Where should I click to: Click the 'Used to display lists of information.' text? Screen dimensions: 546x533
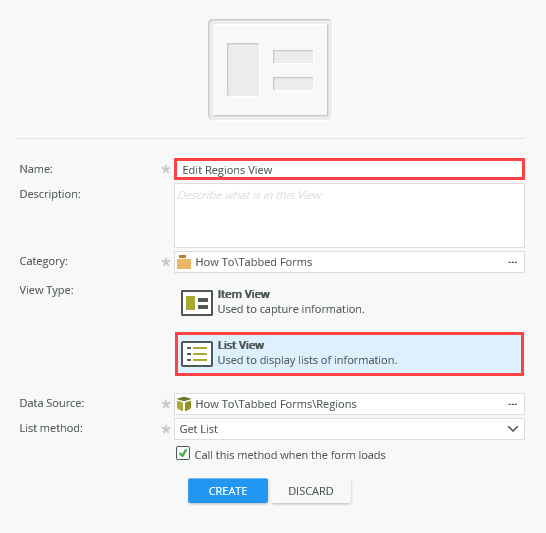click(307, 360)
